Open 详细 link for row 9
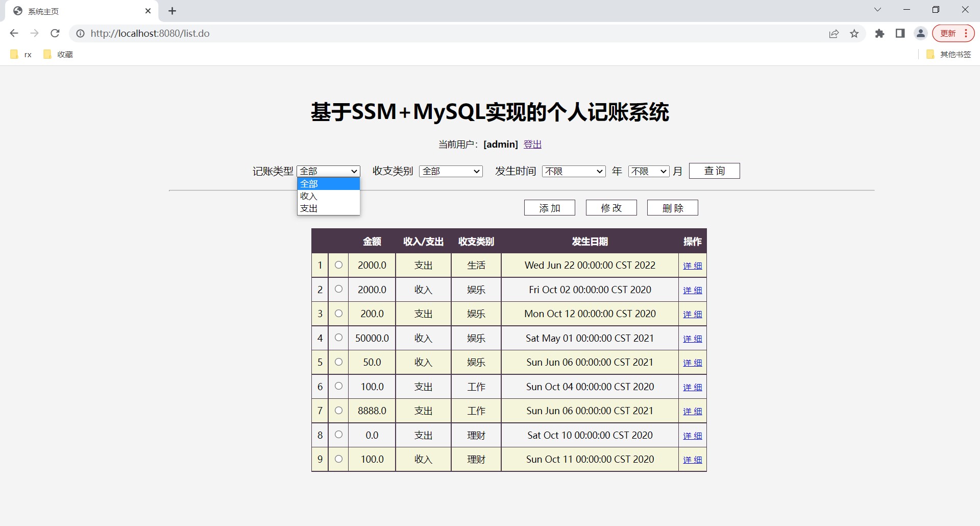Screen dimensions: 980x526 tap(693, 460)
